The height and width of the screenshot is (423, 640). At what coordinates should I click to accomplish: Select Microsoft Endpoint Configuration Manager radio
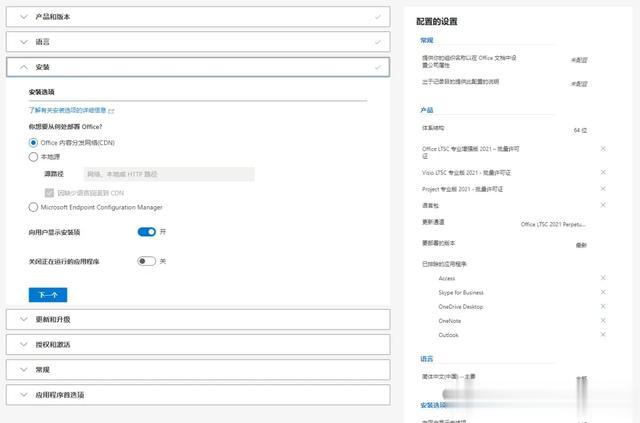pos(33,207)
